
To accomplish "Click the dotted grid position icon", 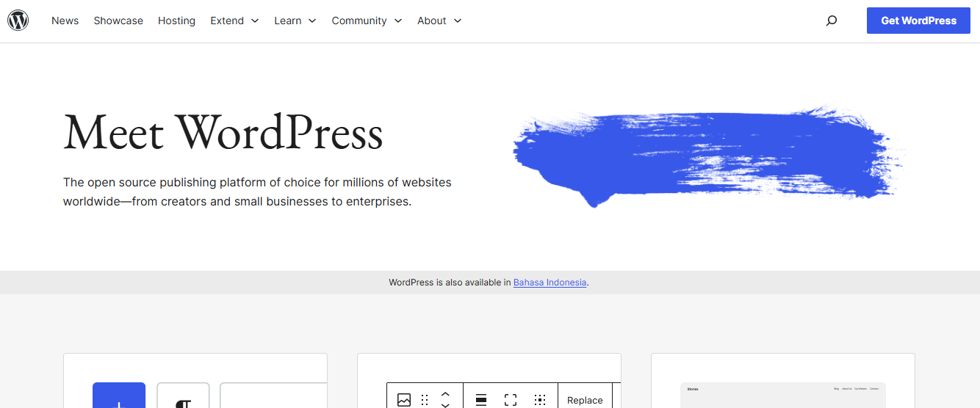I will tap(540, 400).
